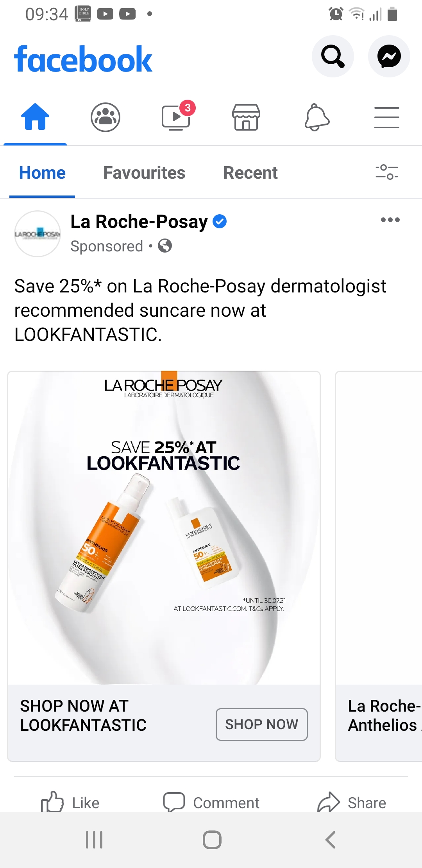Switch to the Favourites feed
Image resolution: width=422 pixels, height=868 pixels.
tap(144, 173)
